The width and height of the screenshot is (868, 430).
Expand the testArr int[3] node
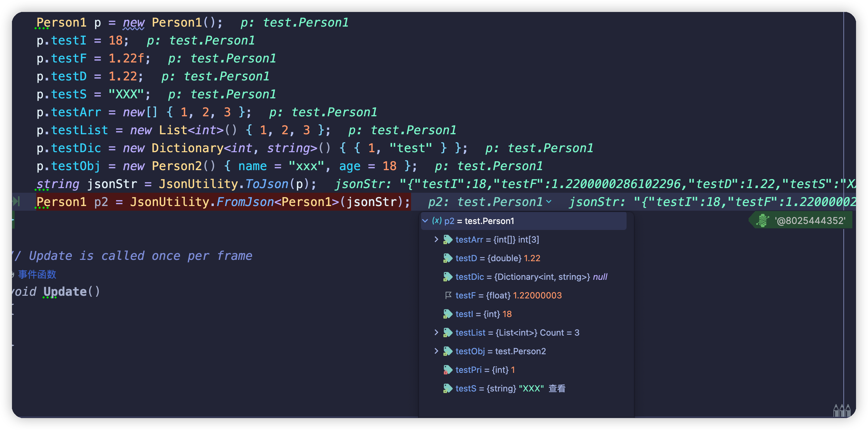pos(436,239)
